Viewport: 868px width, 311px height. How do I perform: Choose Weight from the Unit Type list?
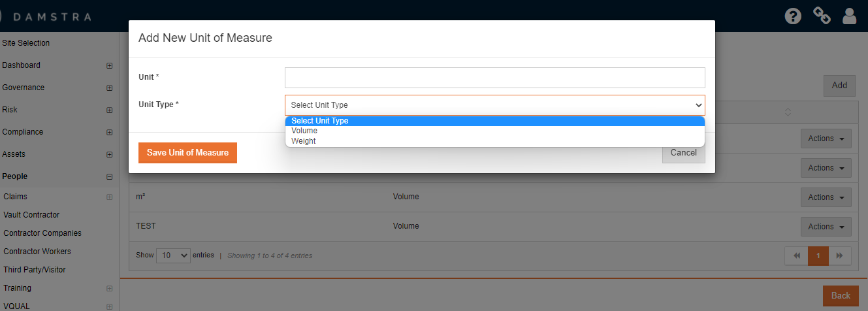495,141
